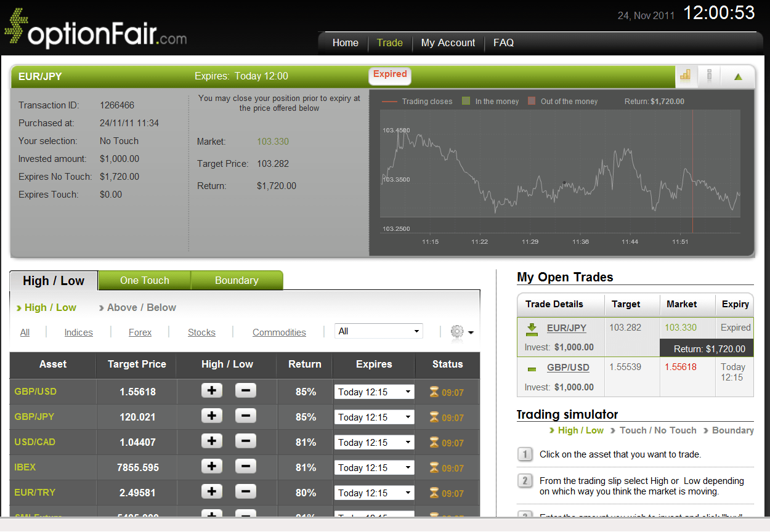The width and height of the screenshot is (770, 532).
Task: Click the 'All' assets filter link
Action: click(25, 332)
